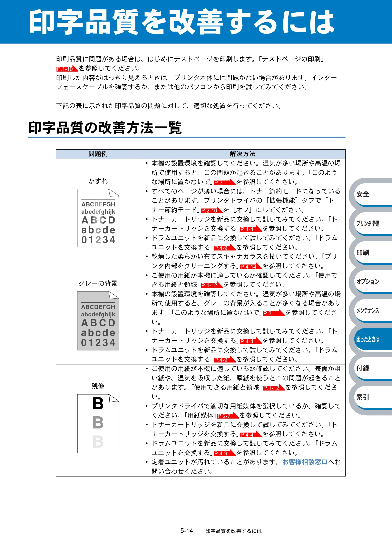
Task: Follow the P.2-10 toner save mode link
Action: (x=212, y=210)
